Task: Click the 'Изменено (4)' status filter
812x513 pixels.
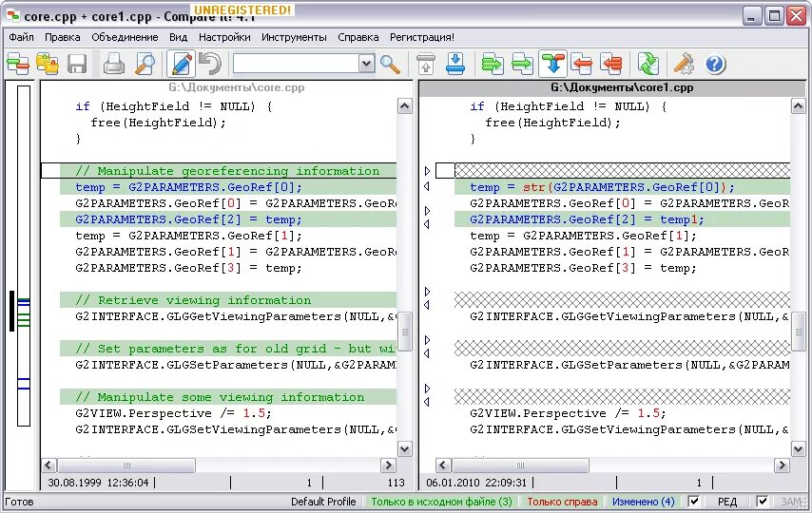Action: click(x=643, y=501)
